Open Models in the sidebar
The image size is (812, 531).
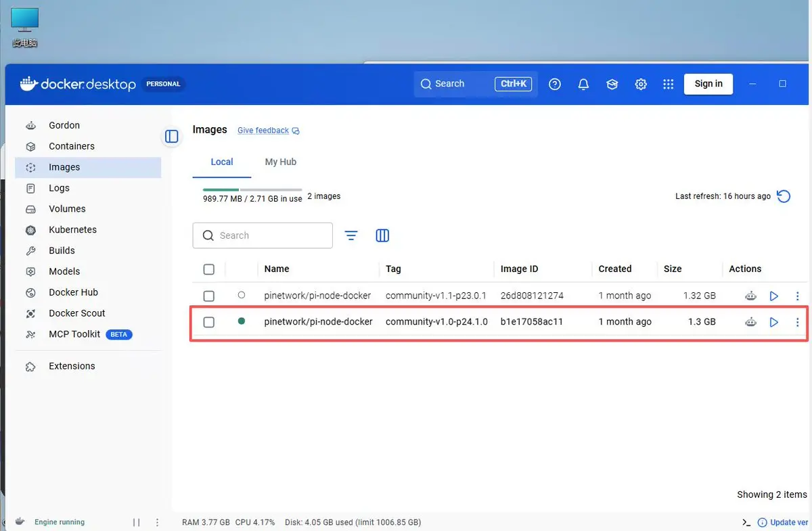88,271
